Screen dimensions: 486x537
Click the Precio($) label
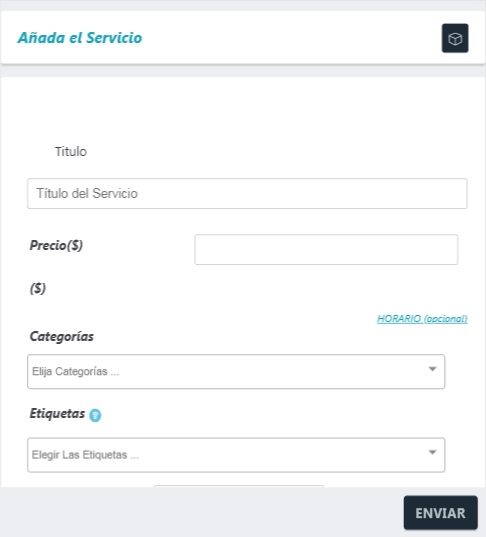(56, 246)
